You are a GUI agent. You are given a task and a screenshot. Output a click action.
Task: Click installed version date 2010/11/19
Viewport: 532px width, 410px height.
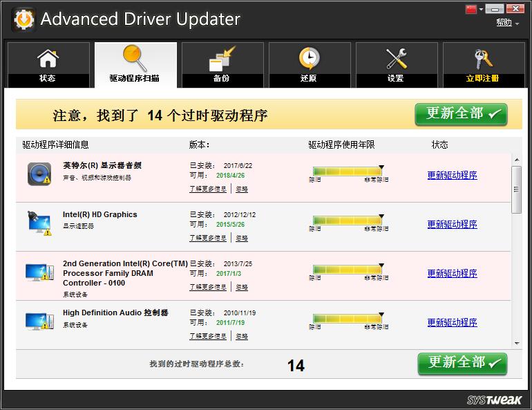(x=240, y=313)
